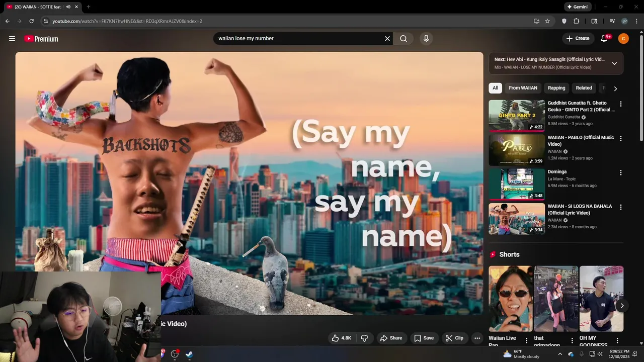Save the video to a playlist
This screenshot has height=362, width=644.
click(424, 338)
